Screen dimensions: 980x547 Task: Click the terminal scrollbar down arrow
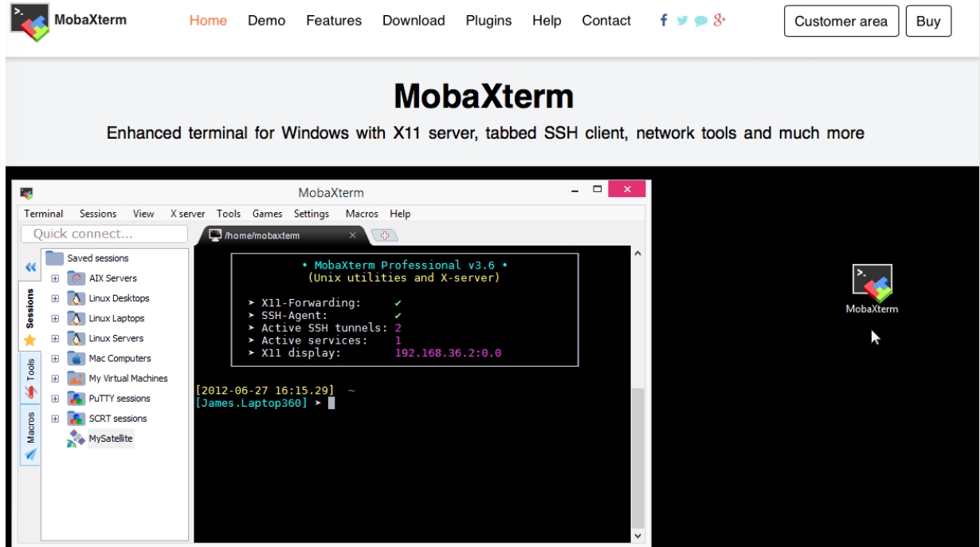pyautogui.click(x=637, y=537)
